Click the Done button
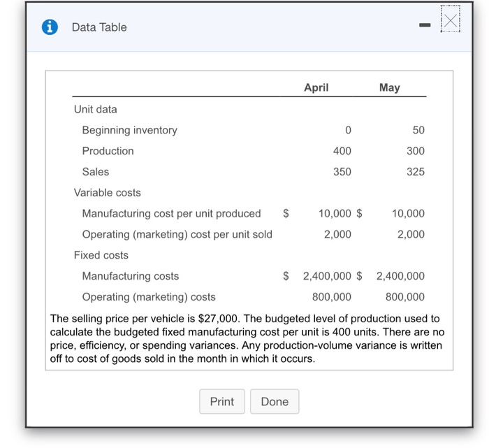The height and width of the screenshot is (448, 489). 275,401
